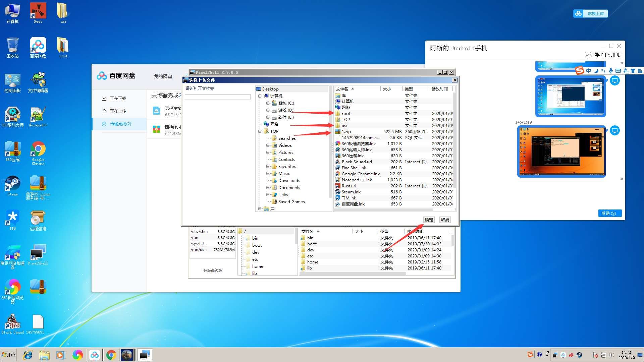Click 导出手机相册 in phone window
This screenshot has height=362, width=644.
coord(603,55)
